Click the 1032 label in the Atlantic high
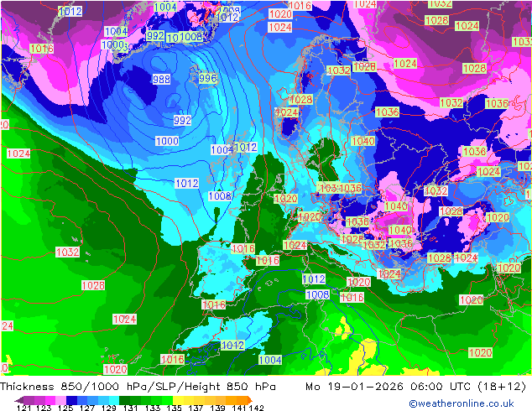 (67, 252)
